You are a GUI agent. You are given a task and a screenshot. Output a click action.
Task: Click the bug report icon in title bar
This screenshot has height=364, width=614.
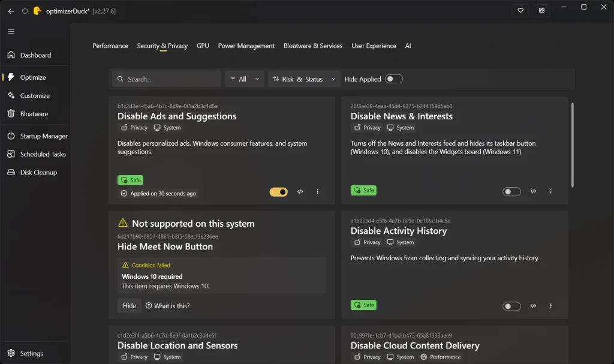pyautogui.click(x=541, y=10)
